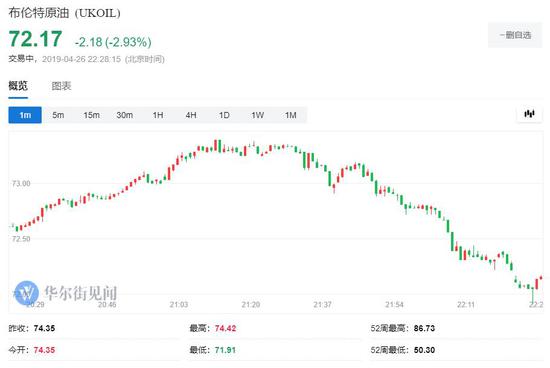Click the current price 72.17

coord(35,39)
